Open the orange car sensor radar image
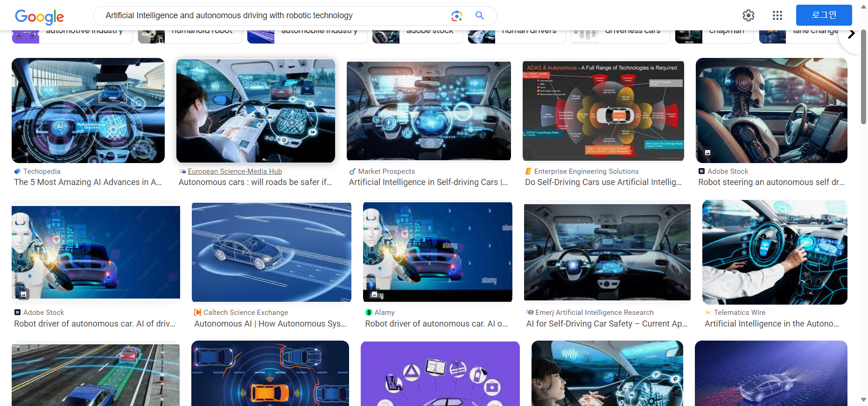Image resolution: width=868 pixels, height=406 pixels. point(270,373)
